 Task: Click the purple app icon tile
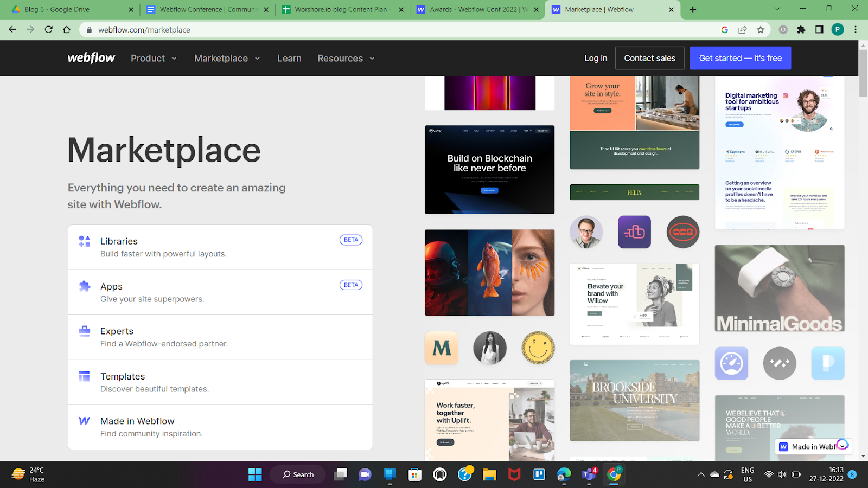[x=635, y=232]
